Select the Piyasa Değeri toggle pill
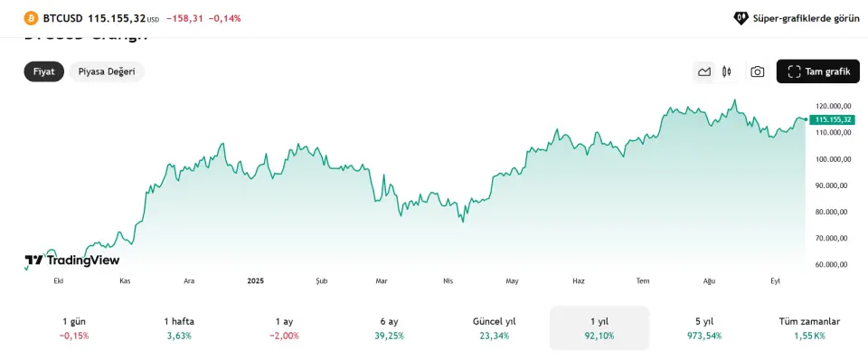The image size is (868, 360). pyautogui.click(x=107, y=71)
